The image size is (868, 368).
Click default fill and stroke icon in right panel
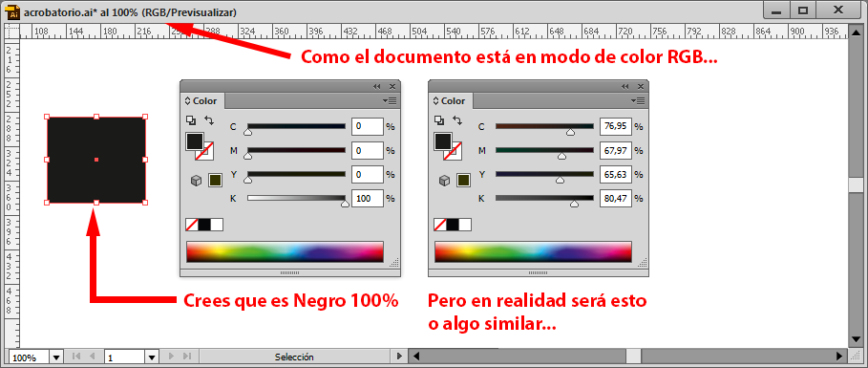pos(438,119)
